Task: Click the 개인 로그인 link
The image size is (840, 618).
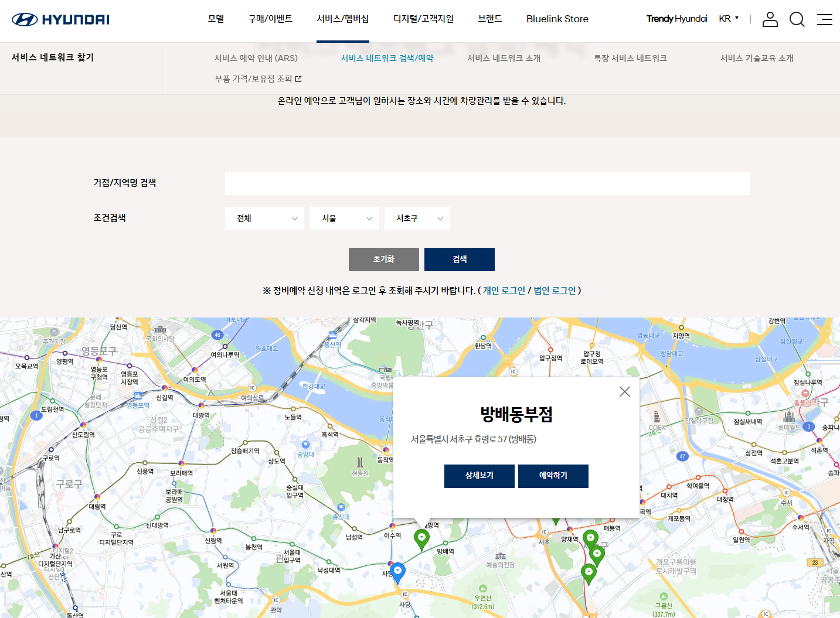Action: point(504,291)
